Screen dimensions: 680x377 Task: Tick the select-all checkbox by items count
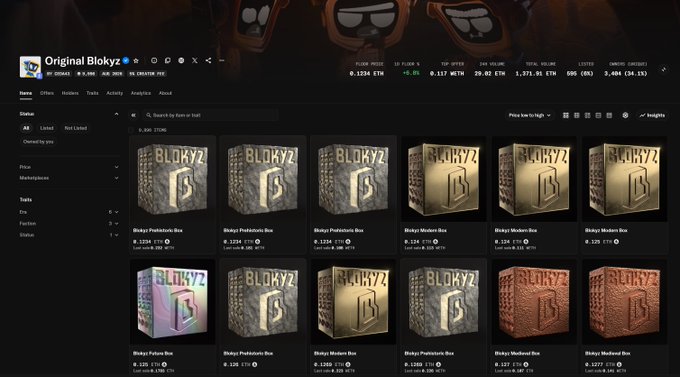click(x=131, y=130)
